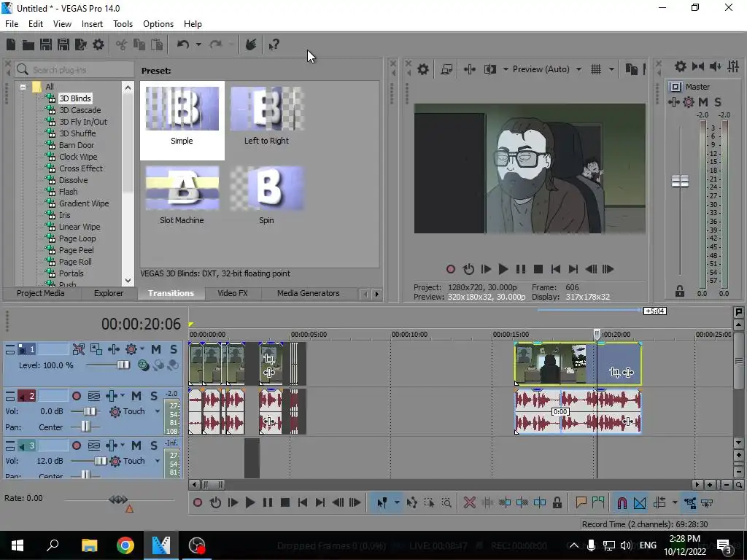Click the New project icon in the toolbar
The image size is (747, 560).
(x=11, y=44)
